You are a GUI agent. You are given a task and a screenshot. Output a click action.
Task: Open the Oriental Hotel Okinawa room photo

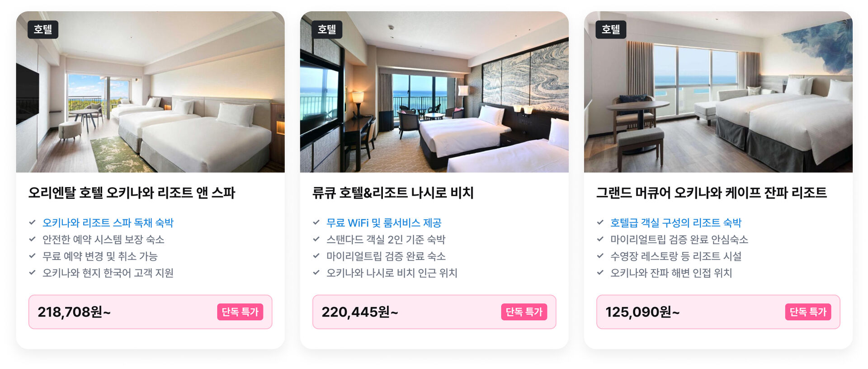click(x=151, y=92)
